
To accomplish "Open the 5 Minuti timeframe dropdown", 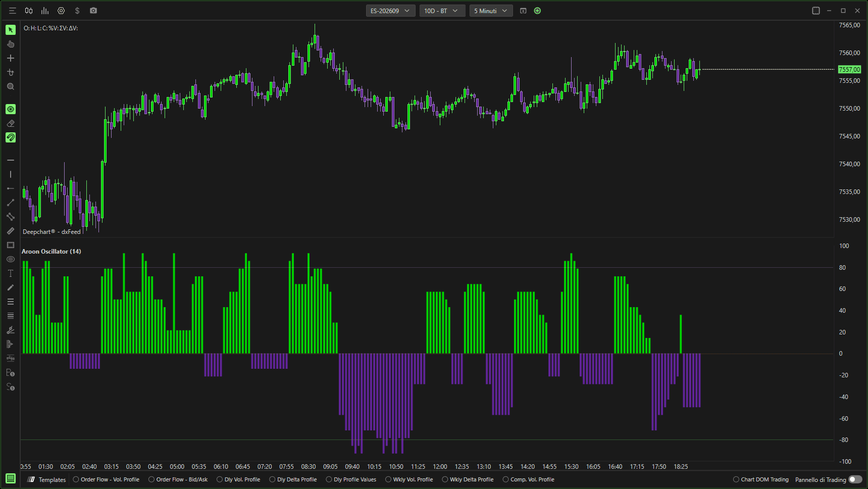I will (491, 11).
